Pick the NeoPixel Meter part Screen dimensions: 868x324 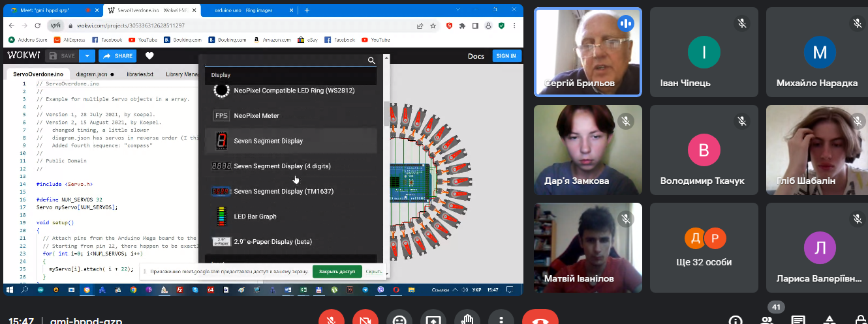[x=256, y=116]
